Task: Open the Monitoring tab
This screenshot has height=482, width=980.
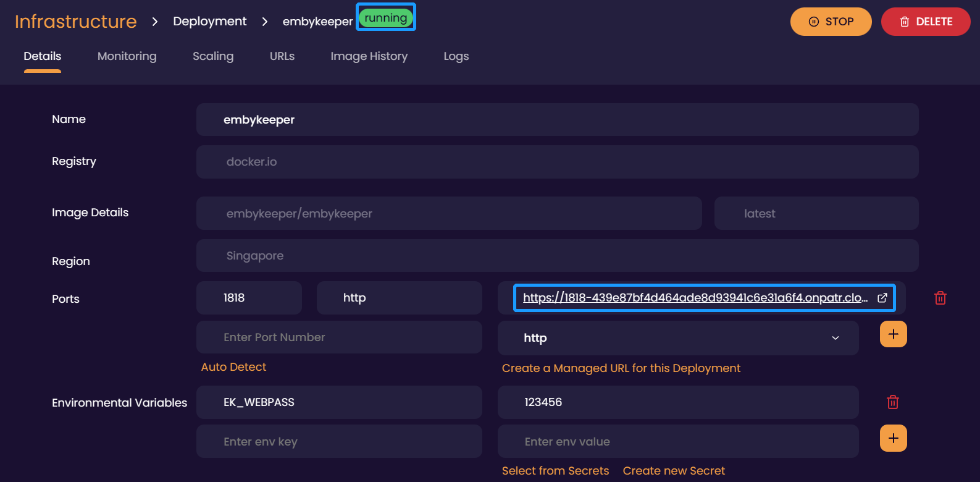Action: [x=127, y=56]
